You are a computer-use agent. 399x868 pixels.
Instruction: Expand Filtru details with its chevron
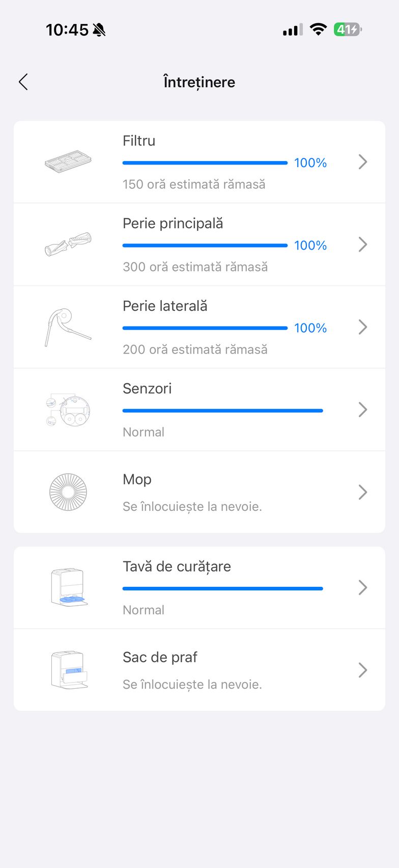coord(362,162)
